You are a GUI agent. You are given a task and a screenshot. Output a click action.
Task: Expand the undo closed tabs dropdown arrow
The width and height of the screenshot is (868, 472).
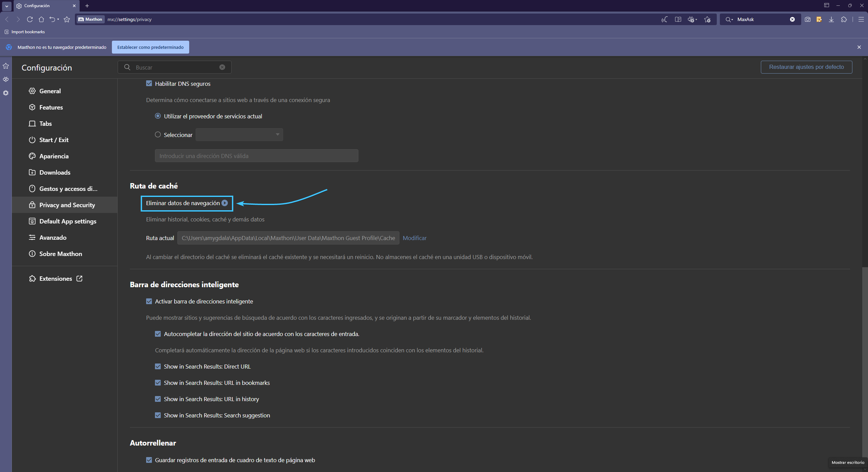(x=58, y=19)
